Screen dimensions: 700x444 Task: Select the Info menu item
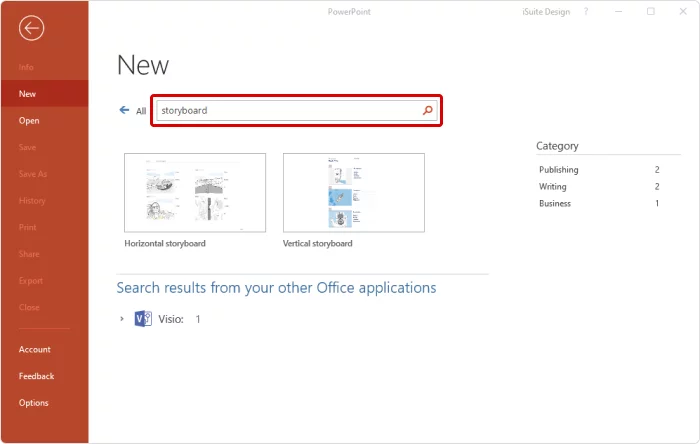(26, 67)
